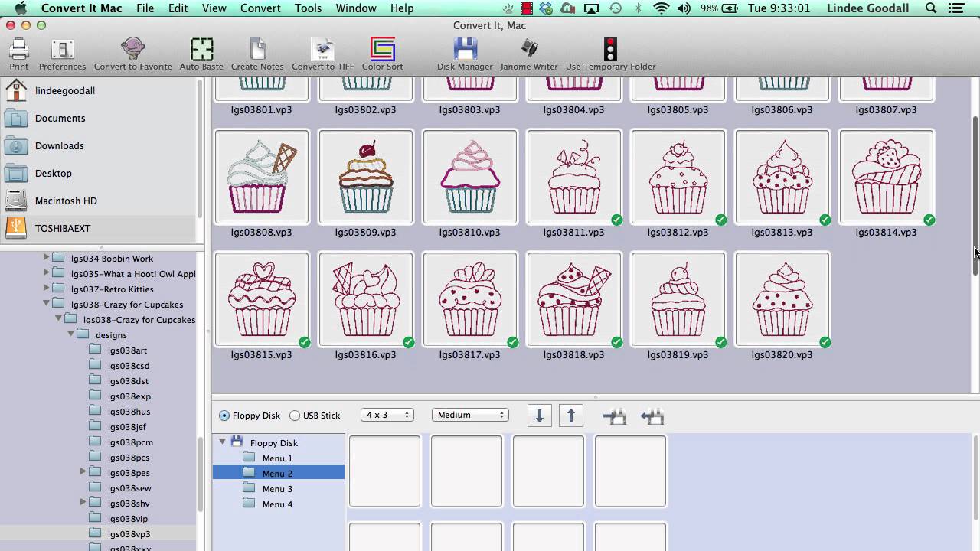Click the remove-from-disk arrow icon
980x551 pixels.
[652, 416]
